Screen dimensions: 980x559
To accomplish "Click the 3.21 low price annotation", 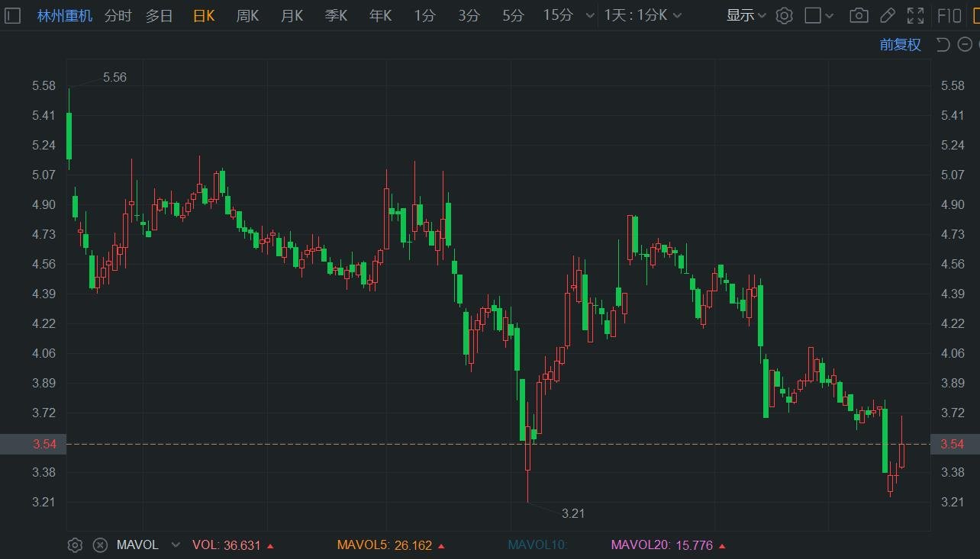I will (573, 513).
